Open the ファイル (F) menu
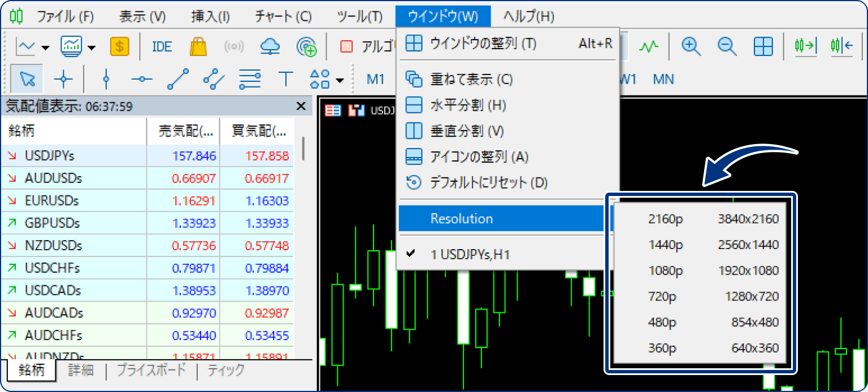 coord(65,16)
